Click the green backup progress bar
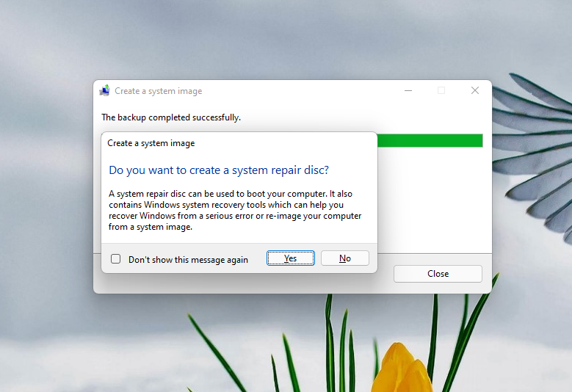 pos(430,140)
